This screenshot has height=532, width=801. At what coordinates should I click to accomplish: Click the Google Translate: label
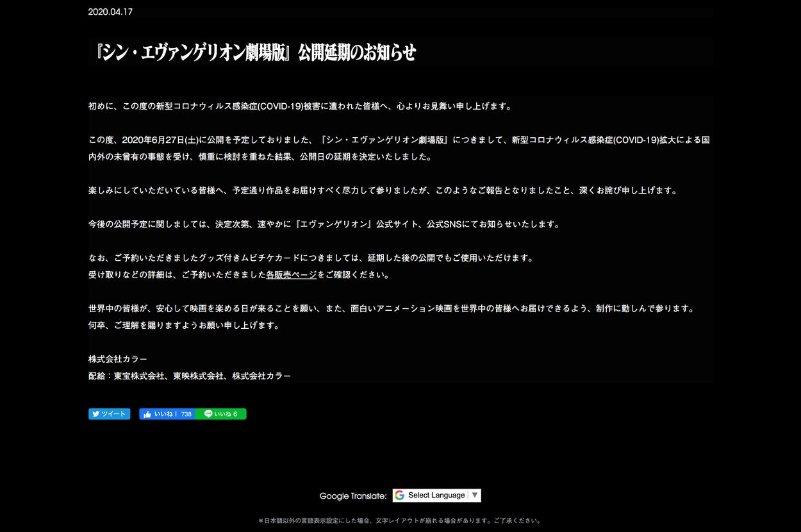point(353,496)
